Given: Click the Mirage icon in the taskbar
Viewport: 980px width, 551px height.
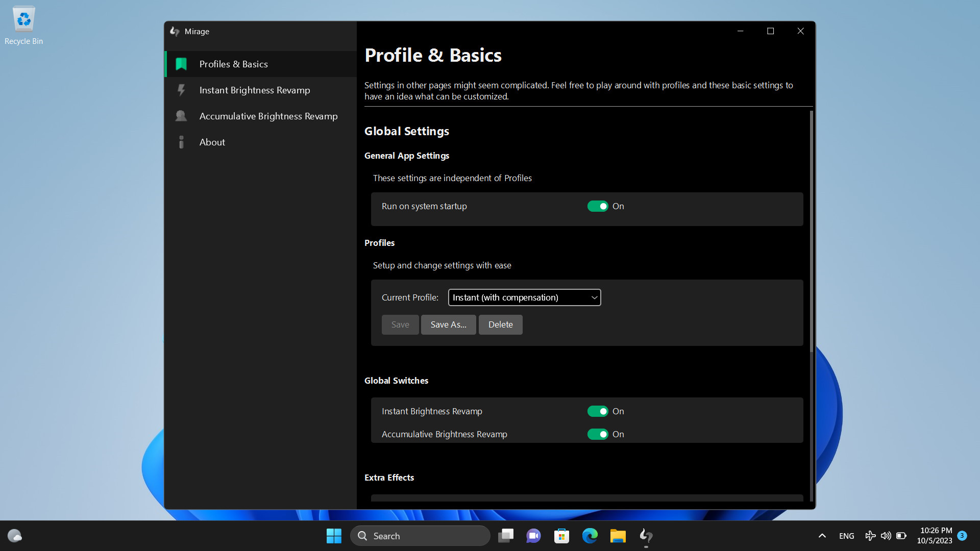Looking at the screenshot, I should point(646,536).
